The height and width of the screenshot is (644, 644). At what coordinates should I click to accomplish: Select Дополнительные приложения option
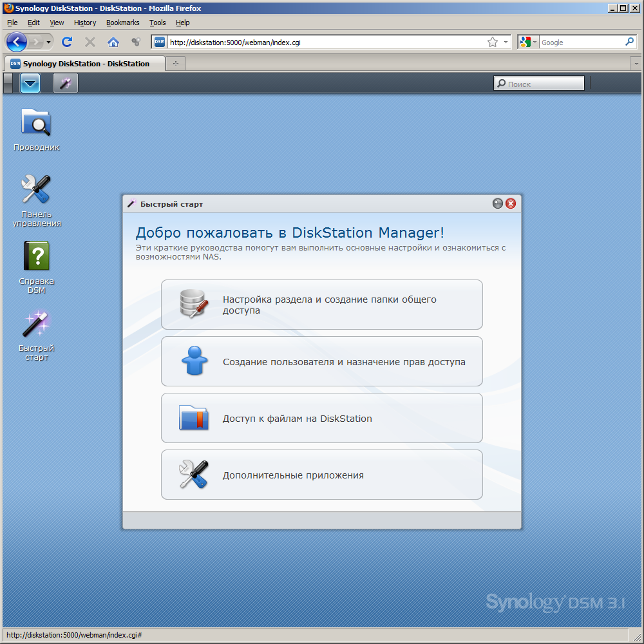coord(321,475)
